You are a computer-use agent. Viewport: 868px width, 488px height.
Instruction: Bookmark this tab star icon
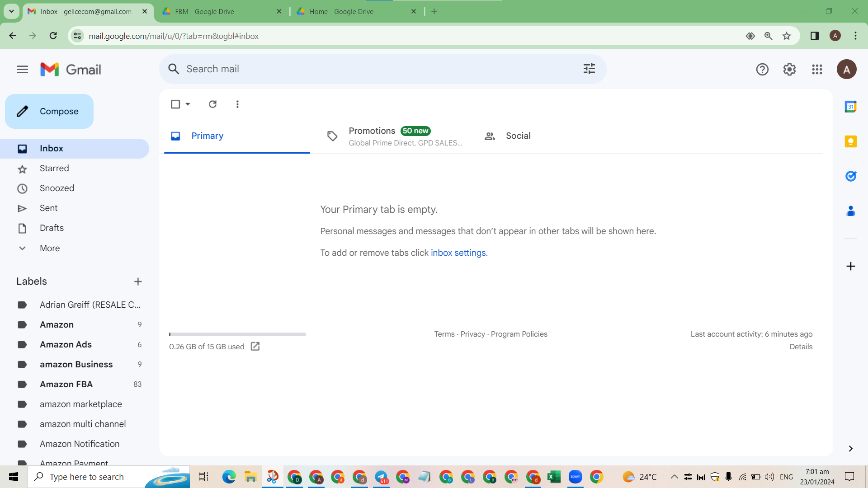pyautogui.click(x=787, y=36)
